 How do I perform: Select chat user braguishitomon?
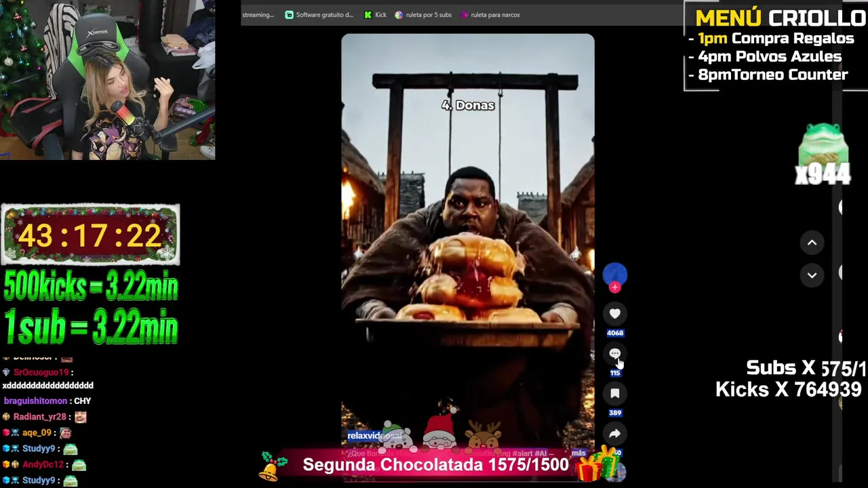click(35, 401)
